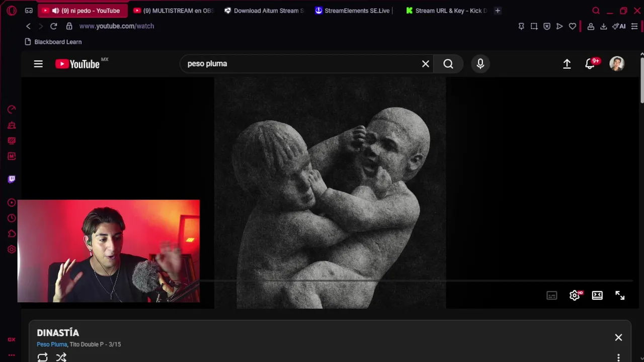Open Easy Setup sliders icon

tap(634, 26)
